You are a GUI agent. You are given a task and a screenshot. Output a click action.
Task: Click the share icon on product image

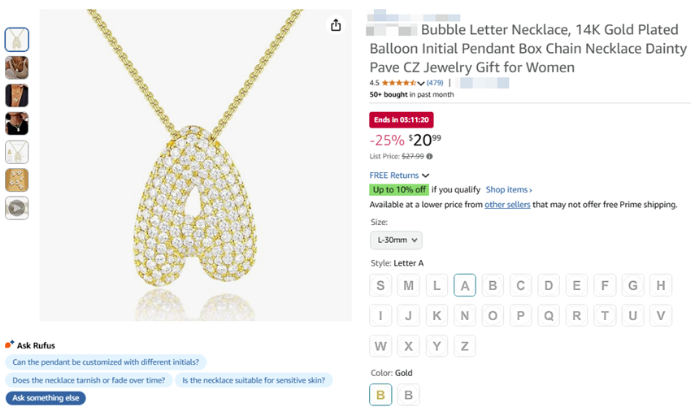coord(336,26)
